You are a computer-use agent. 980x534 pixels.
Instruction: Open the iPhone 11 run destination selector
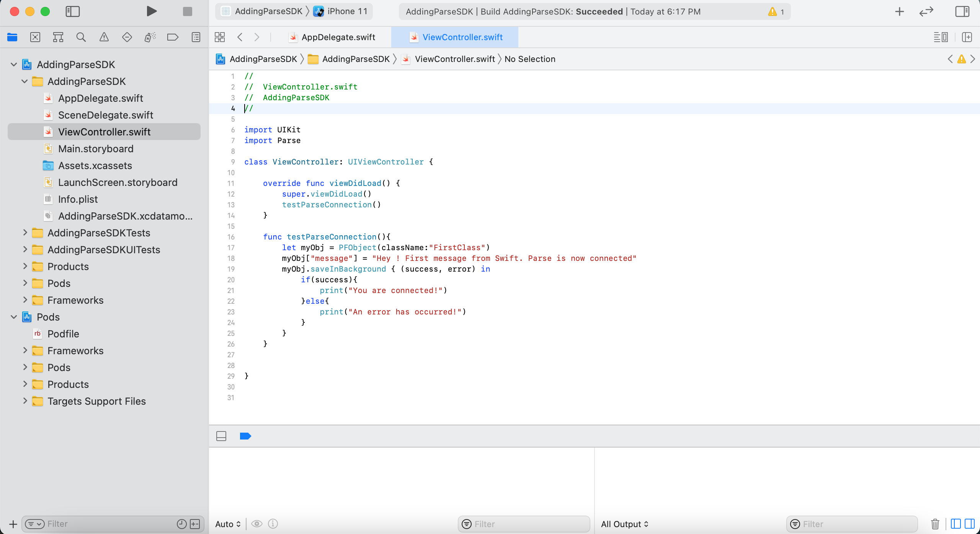click(x=341, y=11)
